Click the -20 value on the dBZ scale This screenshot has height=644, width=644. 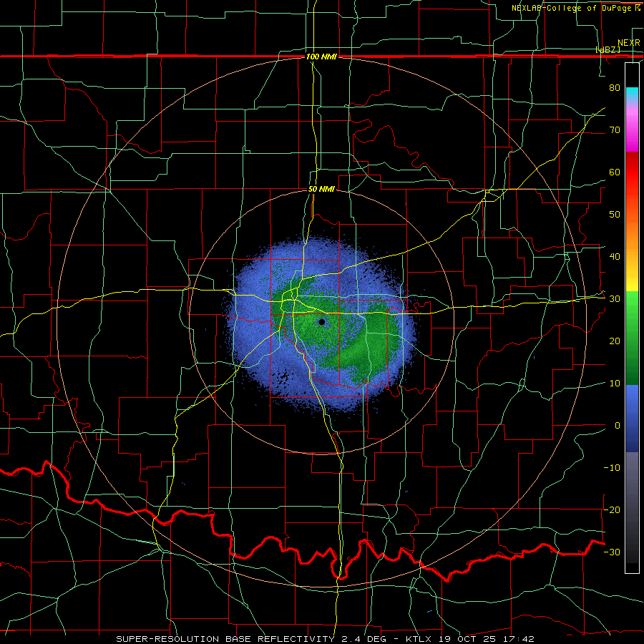pos(612,509)
